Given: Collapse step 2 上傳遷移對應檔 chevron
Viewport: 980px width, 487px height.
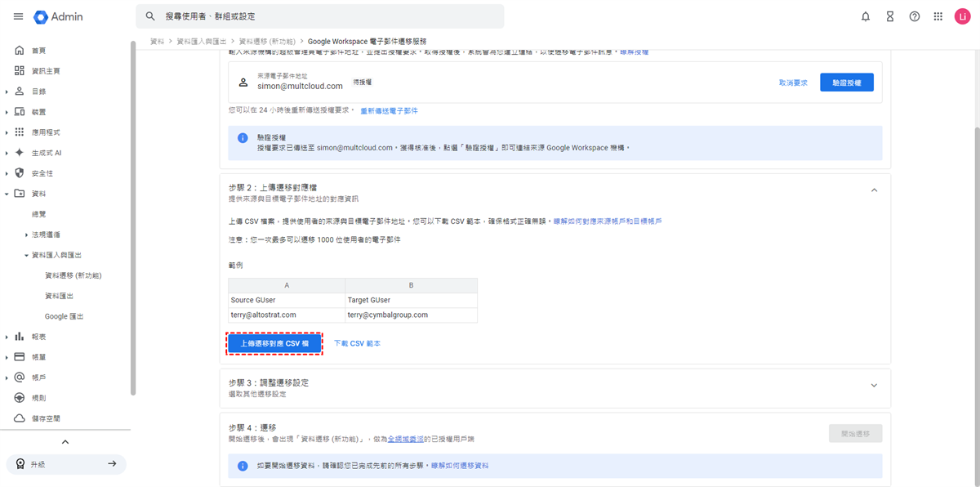Looking at the screenshot, I should click(x=874, y=190).
